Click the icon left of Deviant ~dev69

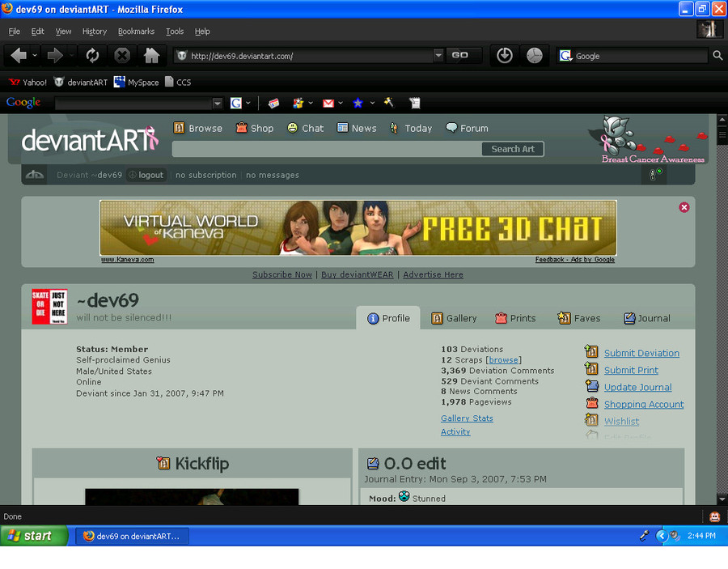(35, 175)
